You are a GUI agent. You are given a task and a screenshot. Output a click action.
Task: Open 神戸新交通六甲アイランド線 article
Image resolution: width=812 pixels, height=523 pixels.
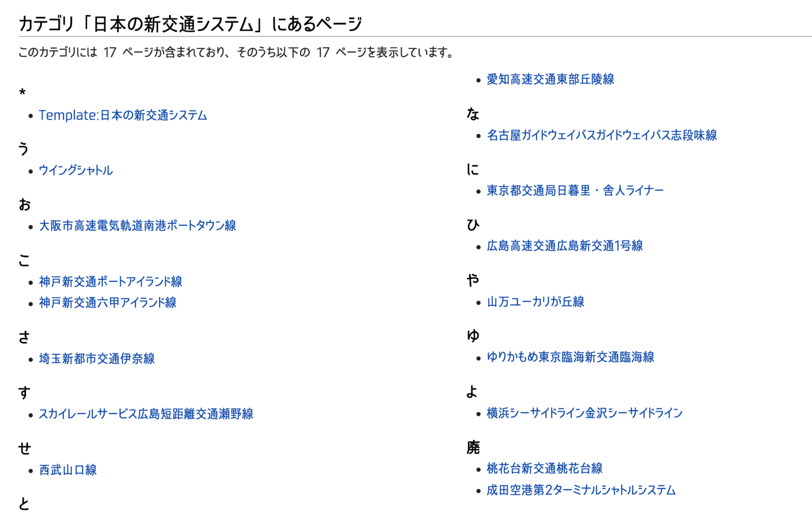(107, 302)
